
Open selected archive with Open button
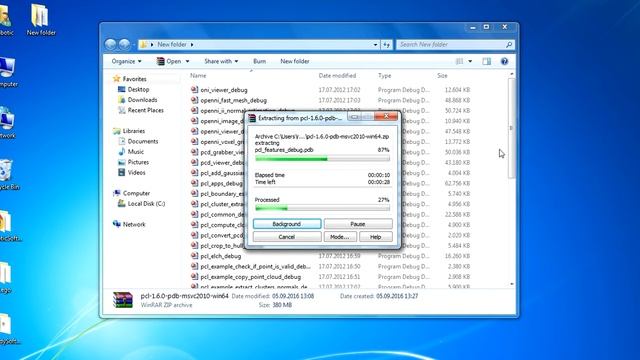click(x=169, y=61)
